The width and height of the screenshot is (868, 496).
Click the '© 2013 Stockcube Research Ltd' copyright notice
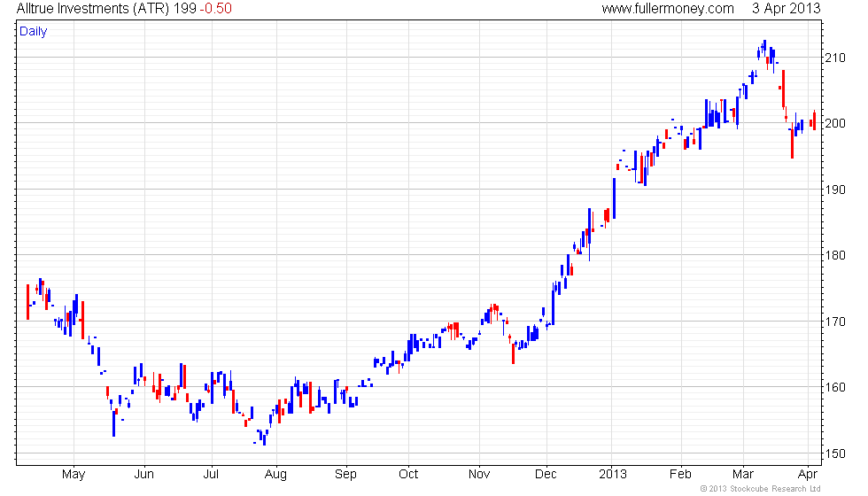click(760, 489)
